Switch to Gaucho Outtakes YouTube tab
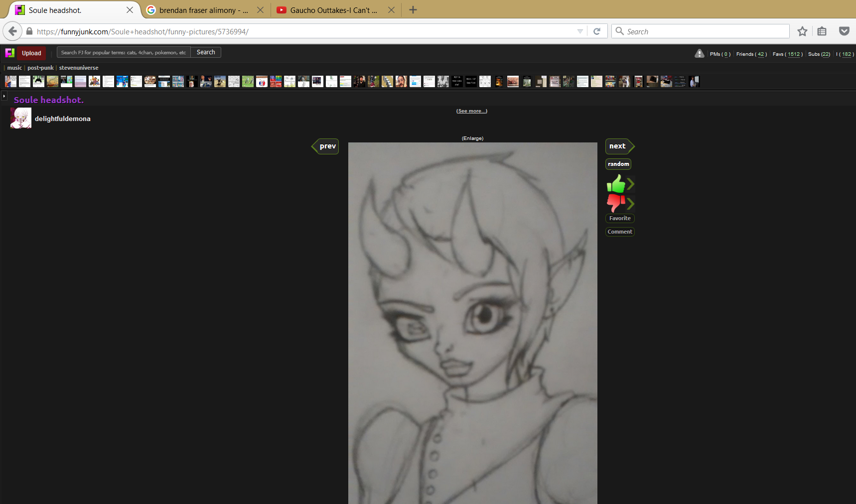This screenshot has width=856, height=504. tap(333, 10)
